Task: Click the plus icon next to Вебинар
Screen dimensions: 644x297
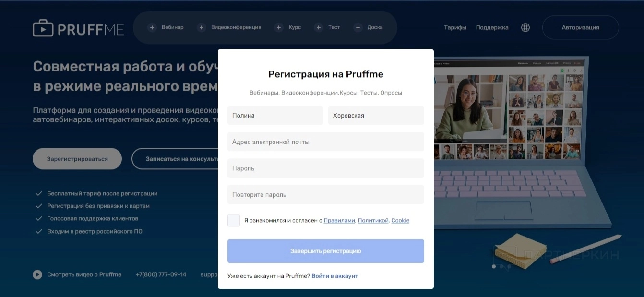Action: click(152, 27)
